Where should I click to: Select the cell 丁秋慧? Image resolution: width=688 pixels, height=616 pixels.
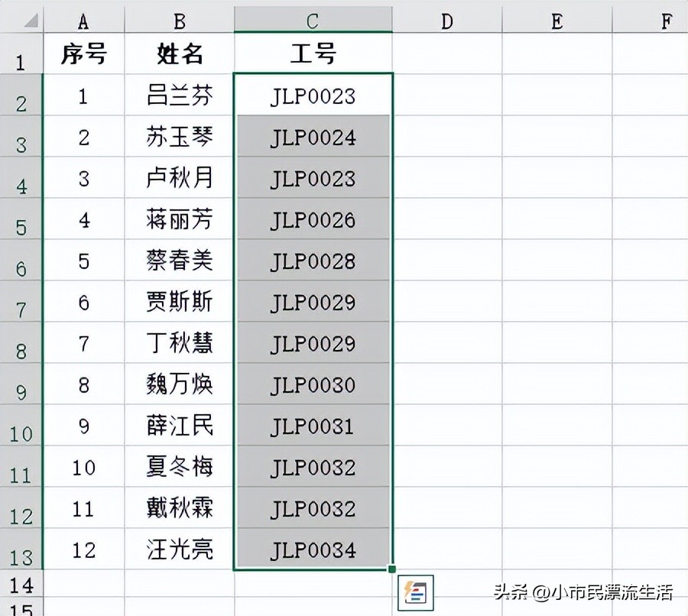point(180,342)
